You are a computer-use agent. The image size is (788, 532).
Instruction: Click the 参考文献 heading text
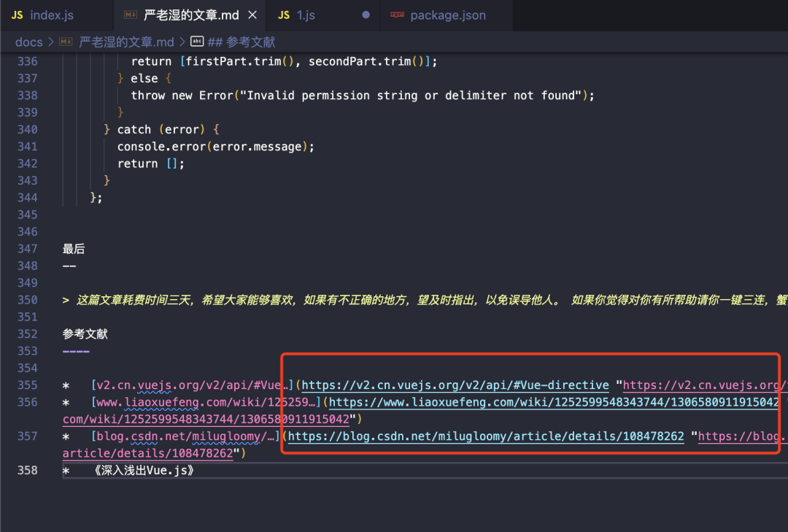pyautogui.click(x=85, y=334)
